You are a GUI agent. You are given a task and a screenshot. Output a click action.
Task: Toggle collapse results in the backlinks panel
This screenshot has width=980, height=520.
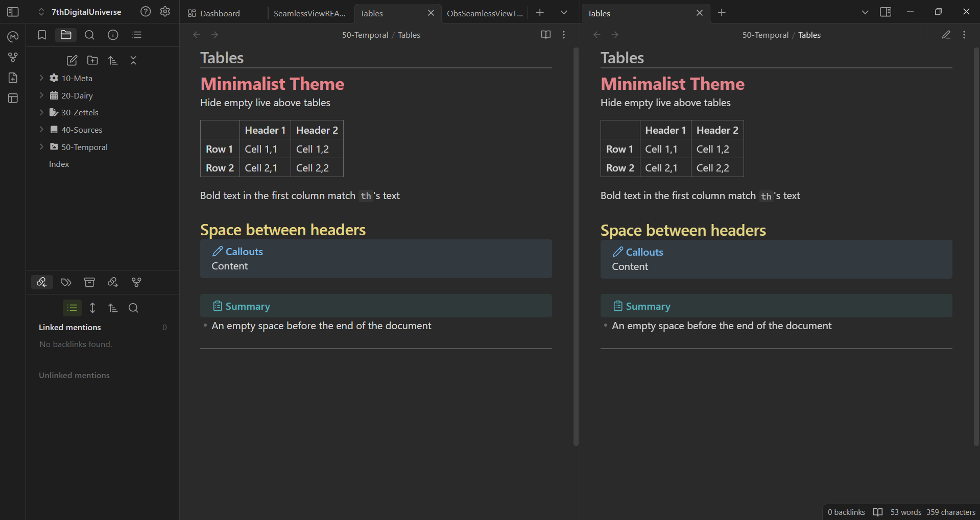(72, 308)
